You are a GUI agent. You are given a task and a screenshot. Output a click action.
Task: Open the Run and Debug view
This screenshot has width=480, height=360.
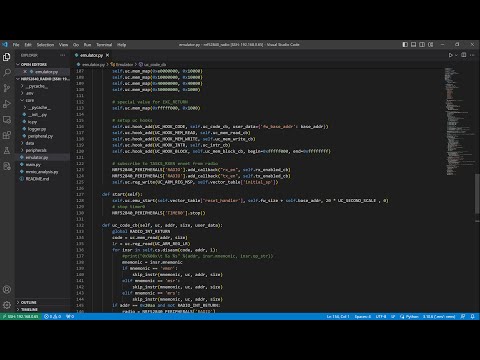(x=7, y=104)
